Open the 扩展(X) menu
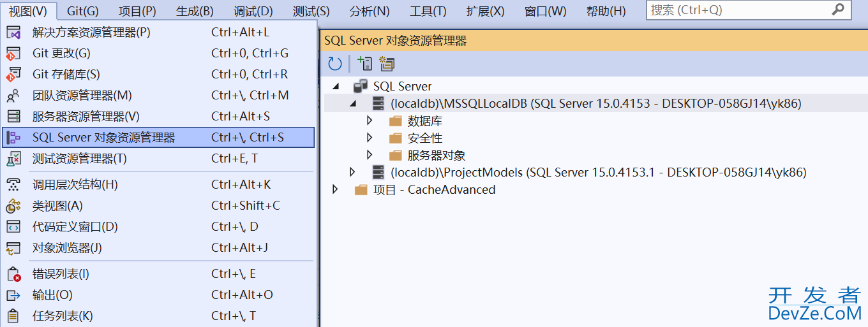The image size is (868, 327). tap(486, 11)
